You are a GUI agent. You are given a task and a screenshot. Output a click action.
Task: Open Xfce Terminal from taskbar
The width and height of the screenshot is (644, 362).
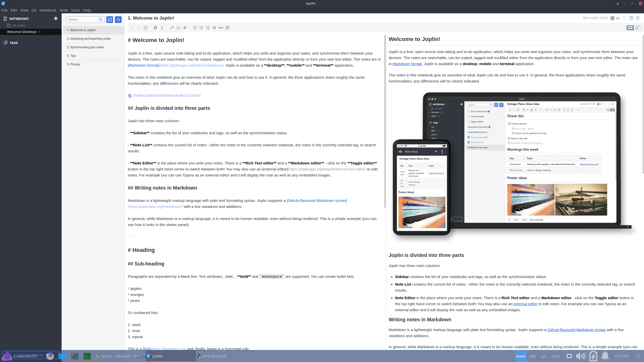[x=212, y=356]
